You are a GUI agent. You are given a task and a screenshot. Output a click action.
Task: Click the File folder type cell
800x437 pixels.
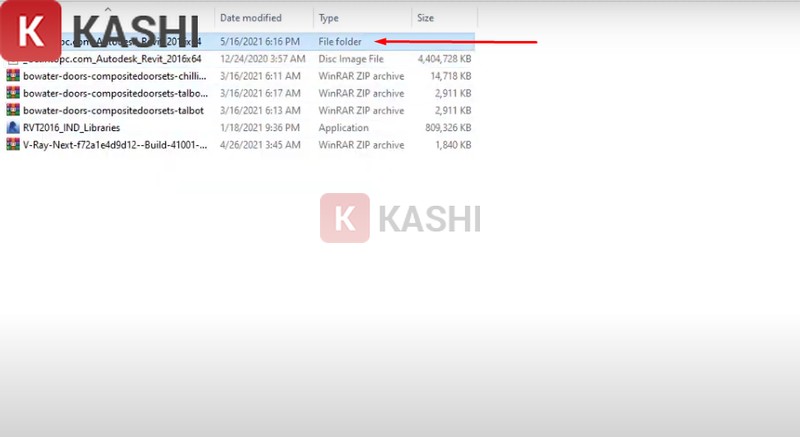[x=340, y=42]
